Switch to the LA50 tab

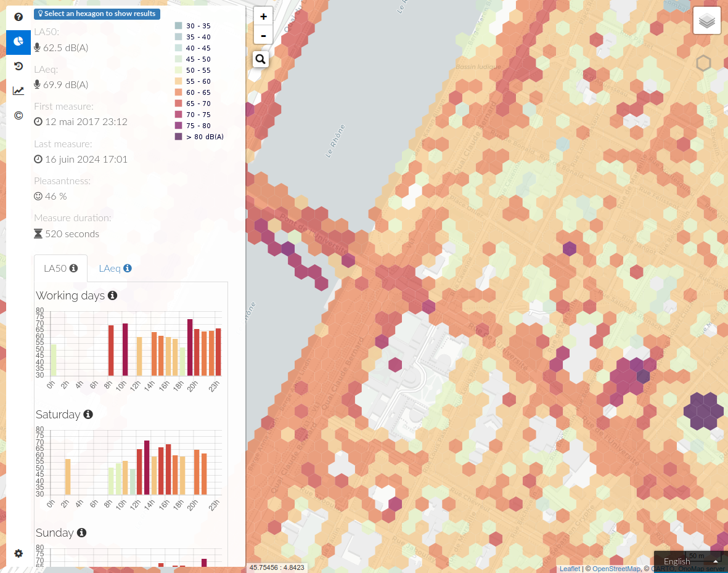pos(60,268)
